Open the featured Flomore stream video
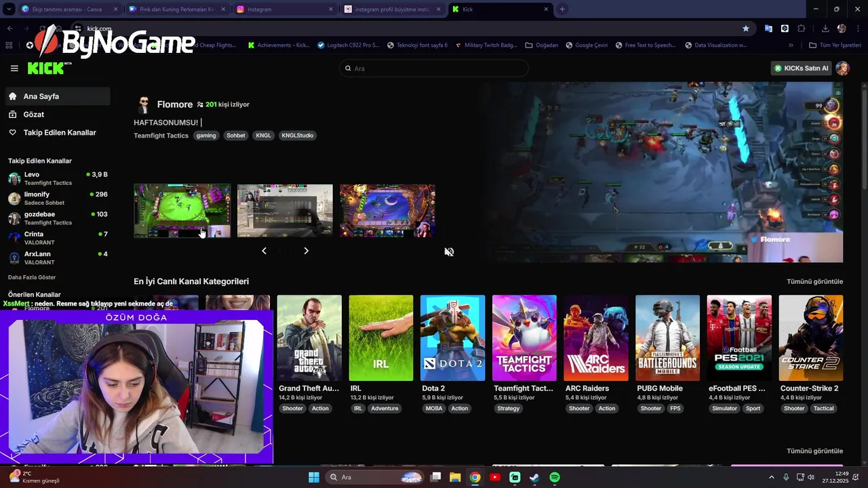 point(661,172)
